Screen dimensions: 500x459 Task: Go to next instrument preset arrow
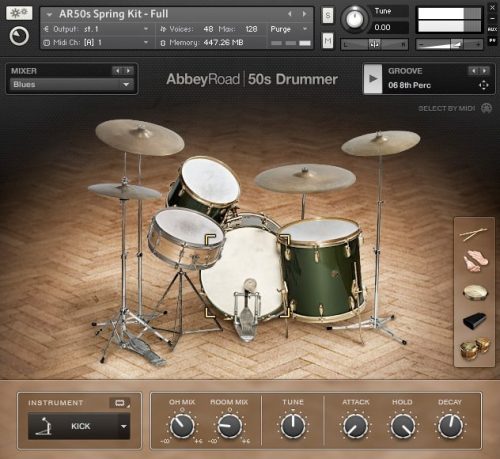coord(304,14)
